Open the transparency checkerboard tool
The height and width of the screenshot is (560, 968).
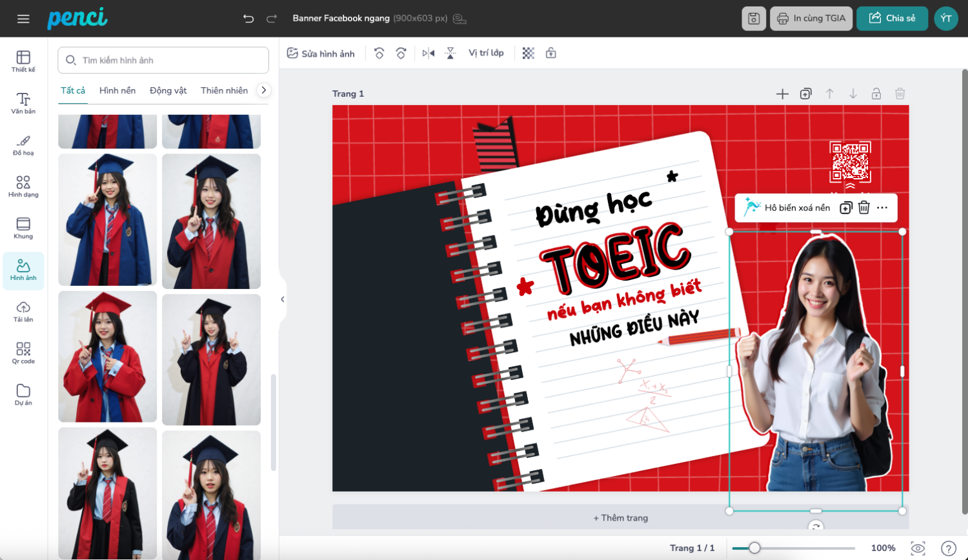point(528,54)
